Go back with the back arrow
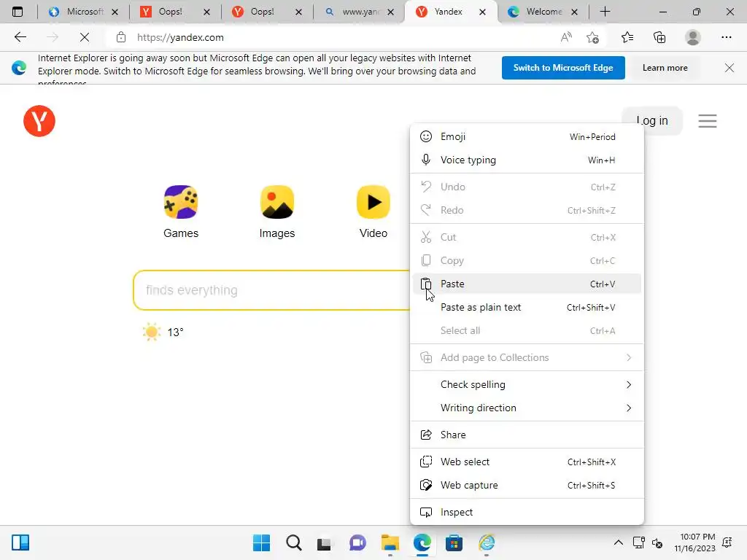 pyautogui.click(x=20, y=37)
